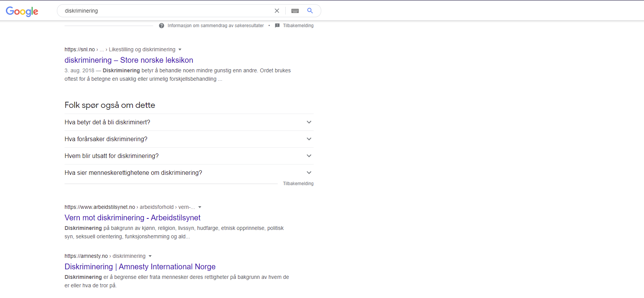
Task: Click the 'https://amnesty.no' breadcrumb URL
Action: coord(86,256)
